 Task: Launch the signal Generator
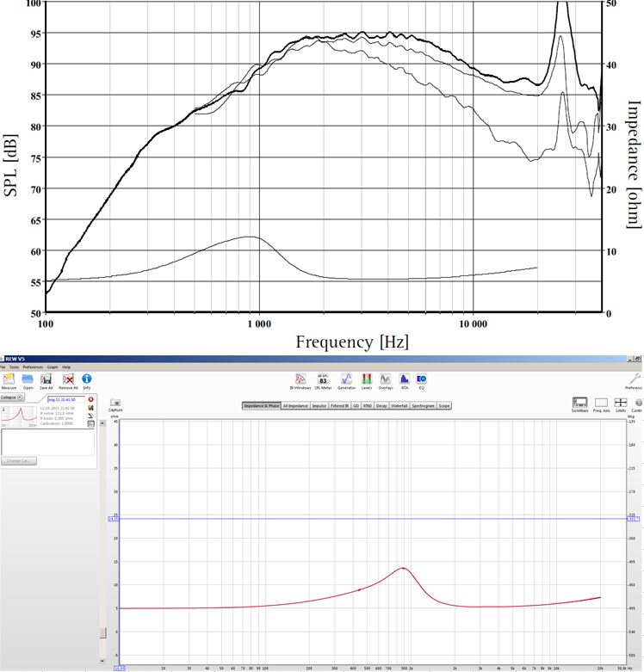pos(346,379)
